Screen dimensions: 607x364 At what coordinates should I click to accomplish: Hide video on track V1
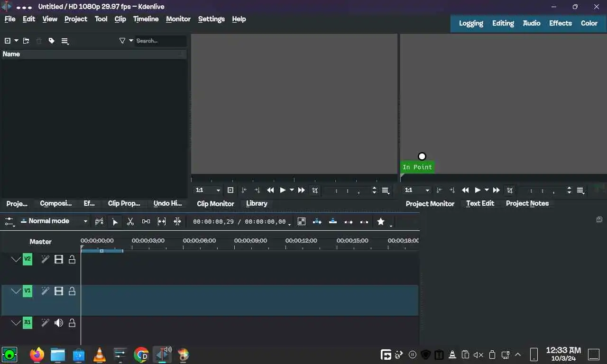[59, 291]
